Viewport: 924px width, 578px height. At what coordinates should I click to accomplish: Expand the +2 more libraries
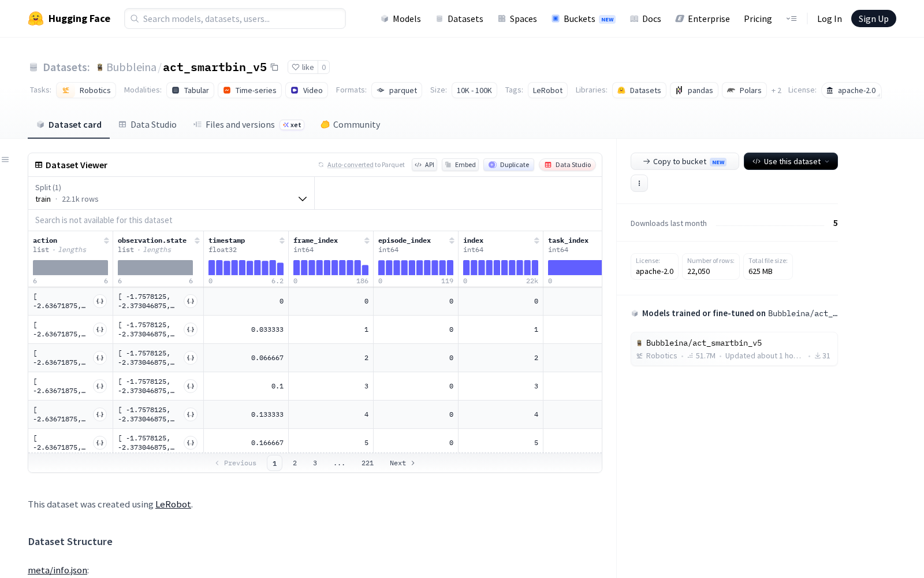776,90
